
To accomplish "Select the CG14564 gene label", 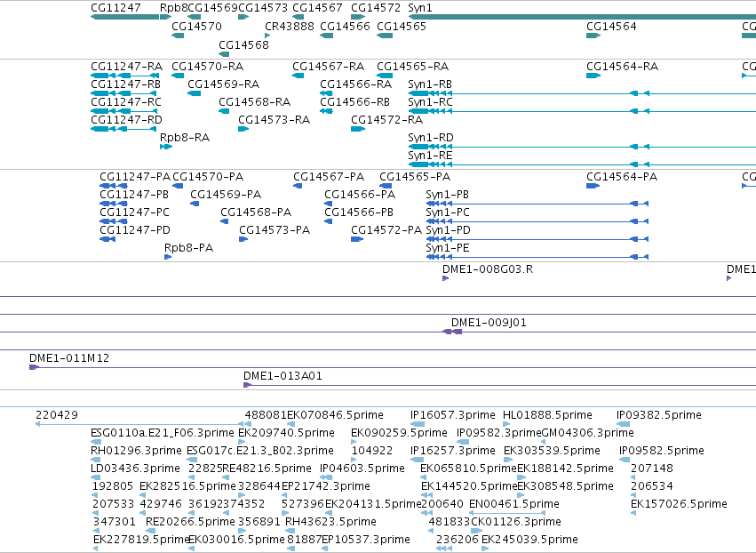I will 611,26.
